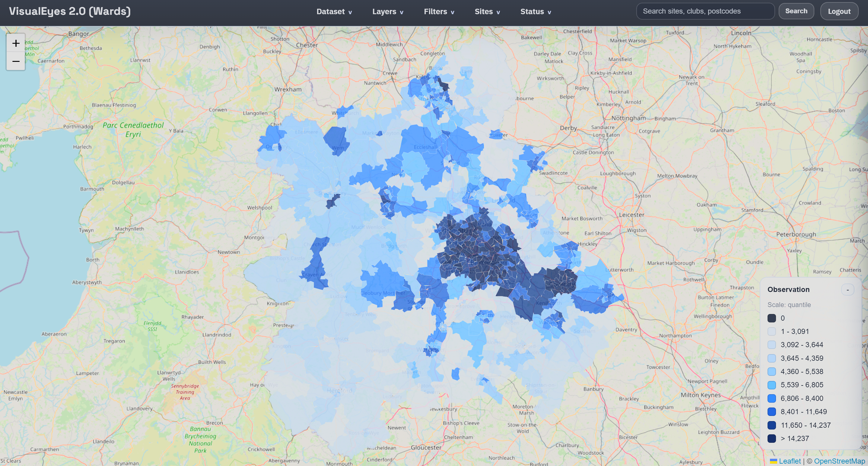Zoom in on the map
This screenshot has height=466, width=868.
coord(15,43)
